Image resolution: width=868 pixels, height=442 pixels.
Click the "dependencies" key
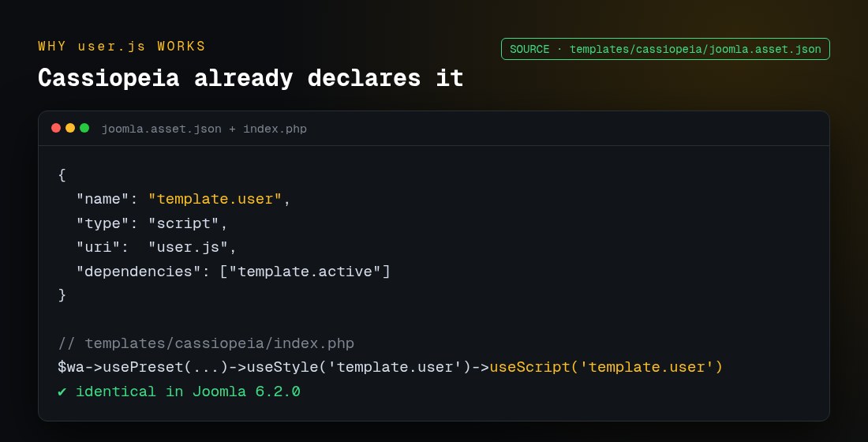coord(138,272)
